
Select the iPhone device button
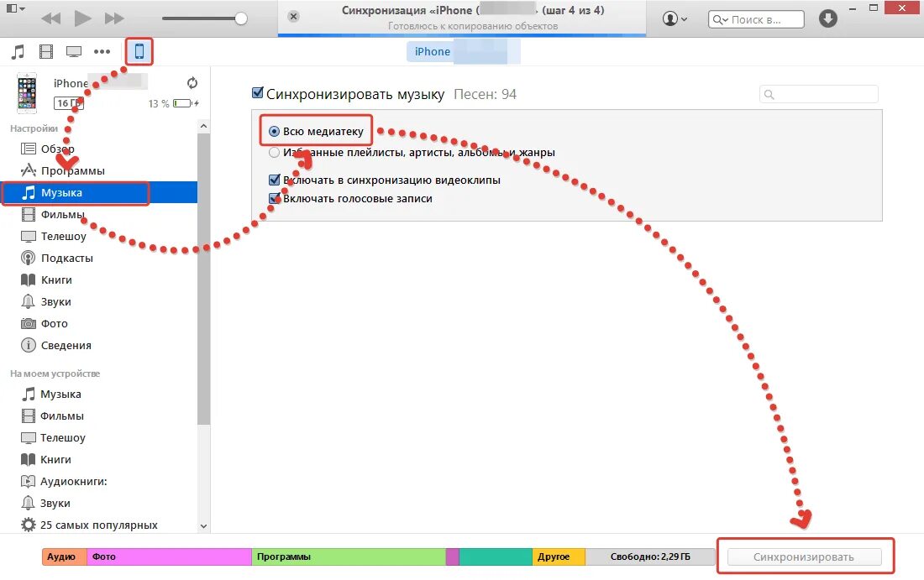pyautogui.click(x=139, y=52)
